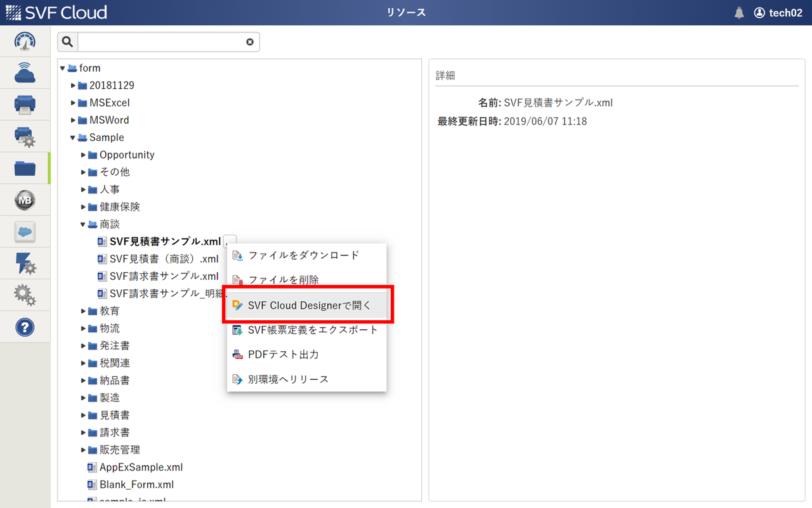Open printer settings via the printer-gear icon
The height and width of the screenshot is (508, 812).
point(25,136)
